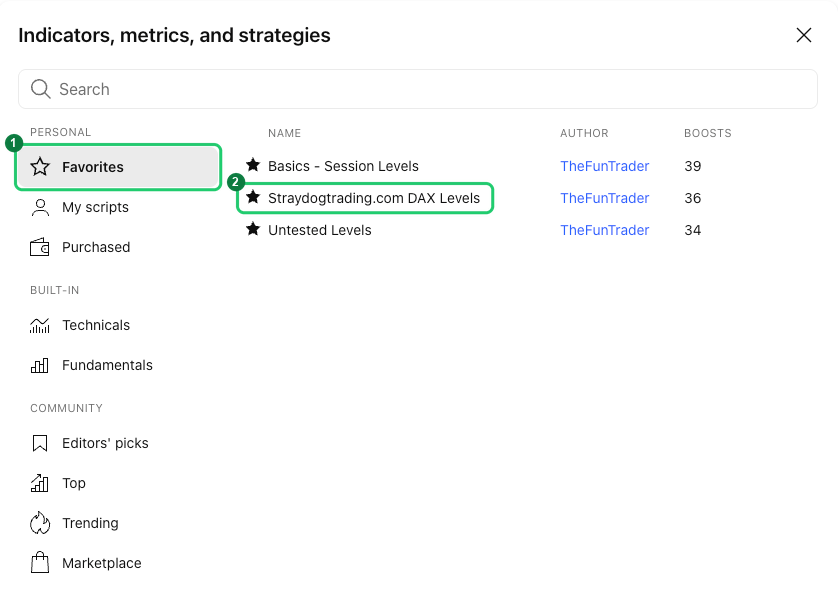Switch to the Purchased section
Image resolution: width=838 pixels, height=591 pixels.
pyautogui.click(x=118, y=247)
